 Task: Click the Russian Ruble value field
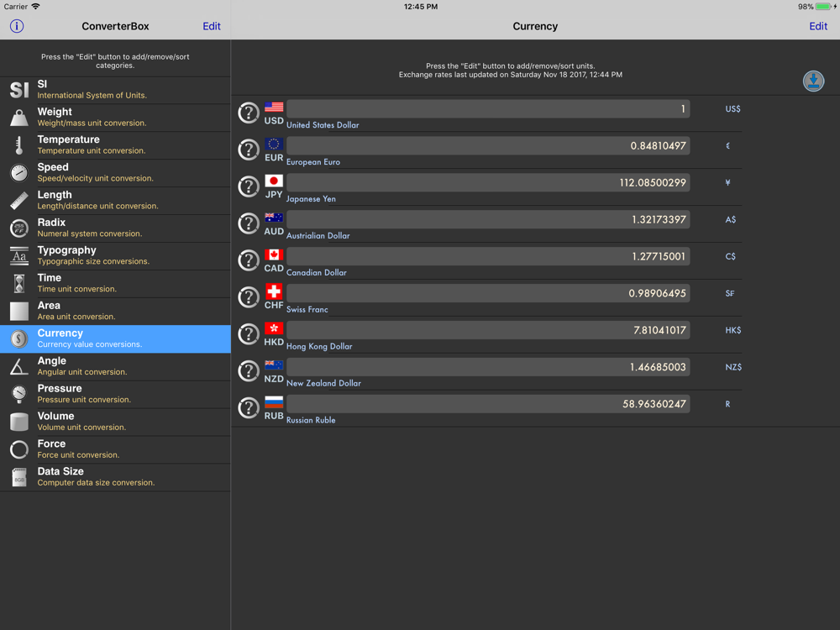point(488,404)
